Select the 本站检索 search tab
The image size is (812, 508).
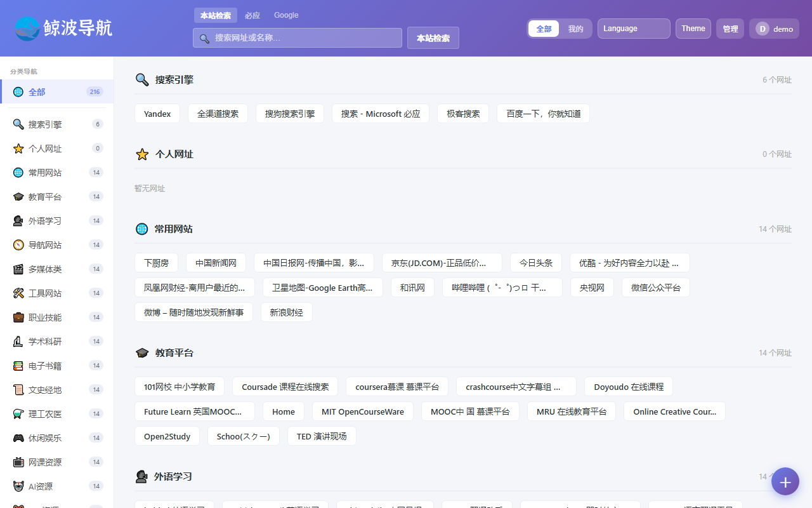pos(216,15)
